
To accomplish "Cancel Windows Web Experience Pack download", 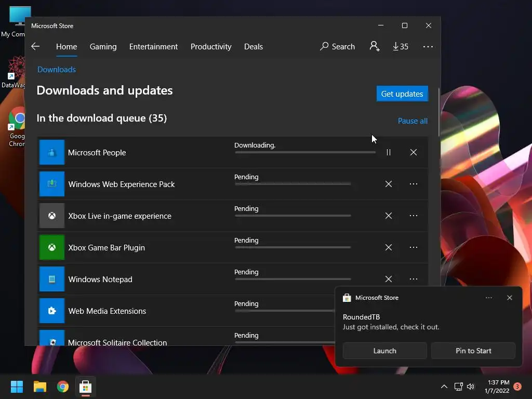I will click(x=389, y=184).
